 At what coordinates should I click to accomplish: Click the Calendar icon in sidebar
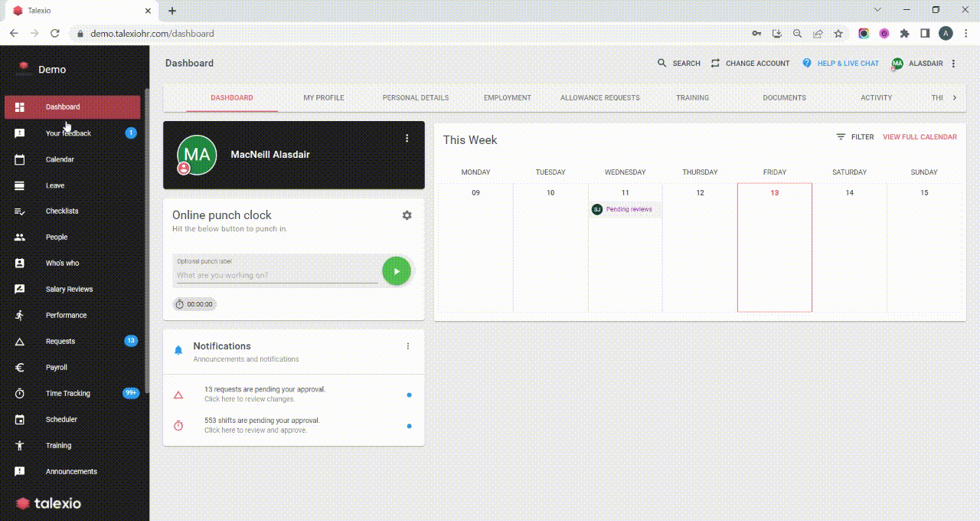(20, 159)
